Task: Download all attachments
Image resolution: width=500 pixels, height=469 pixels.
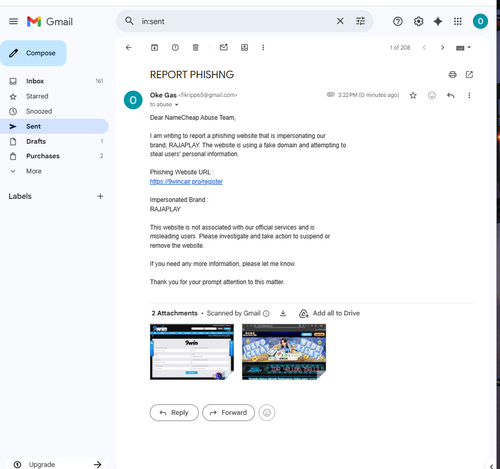Action: point(283,313)
